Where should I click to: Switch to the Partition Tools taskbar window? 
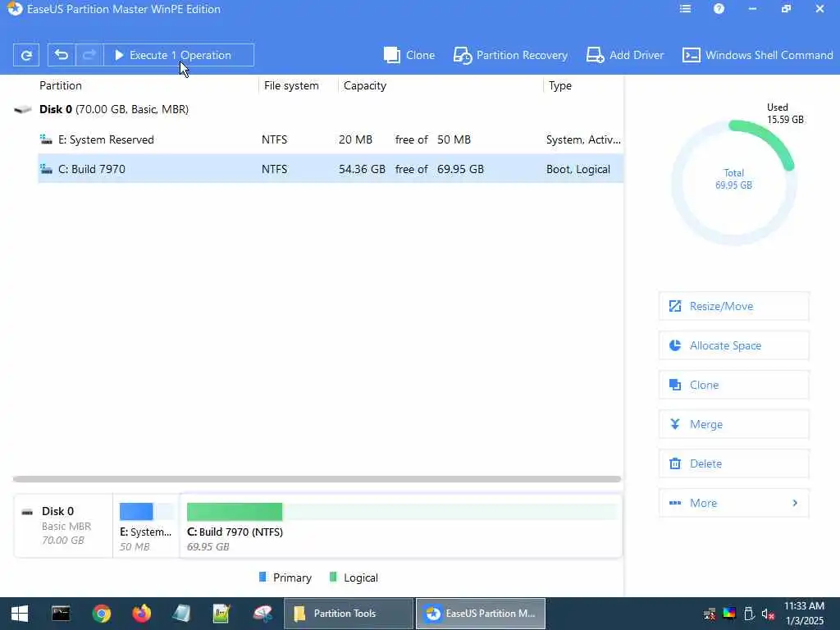click(x=348, y=614)
